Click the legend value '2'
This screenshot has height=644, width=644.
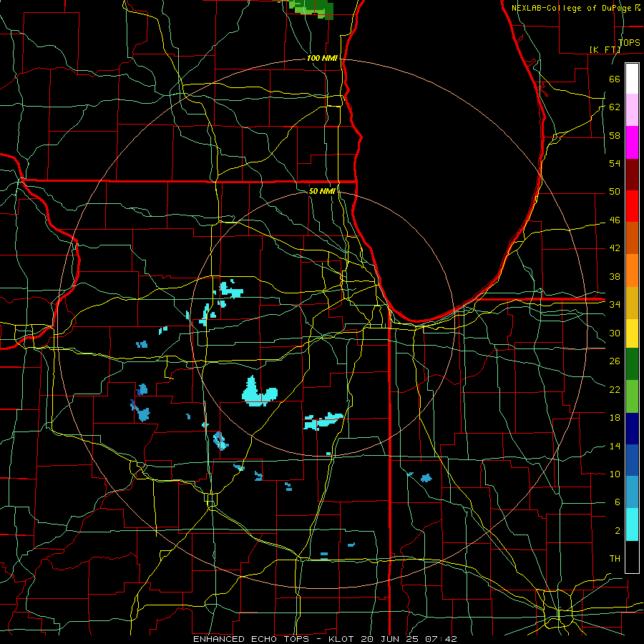617,531
